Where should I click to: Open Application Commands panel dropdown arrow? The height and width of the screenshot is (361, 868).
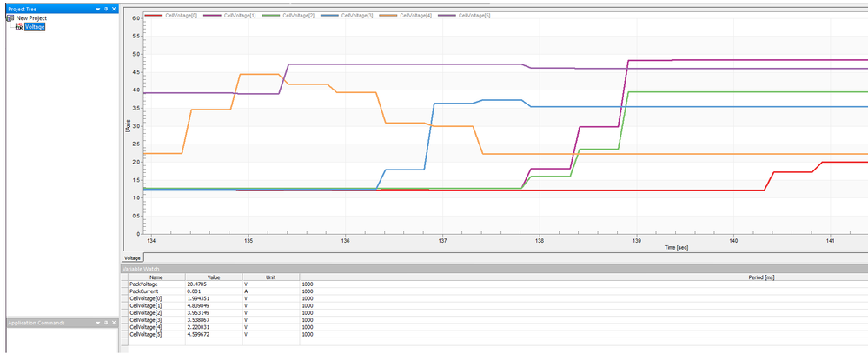pyautogui.click(x=98, y=323)
